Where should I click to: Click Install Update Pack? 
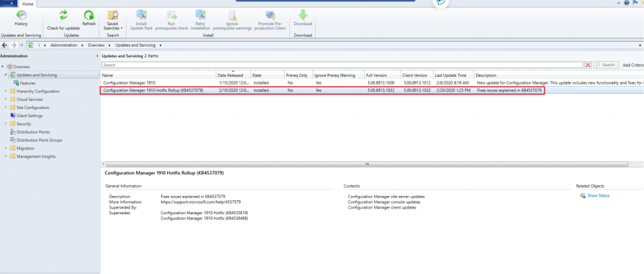(142, 20)
